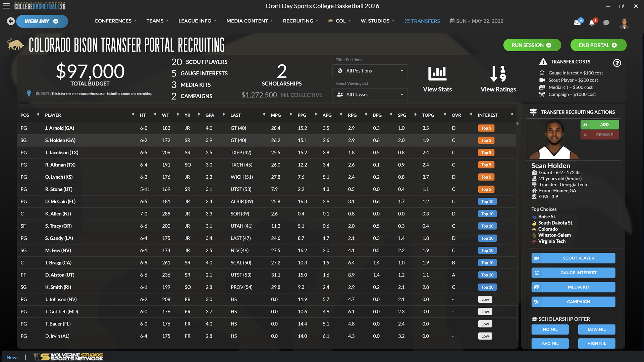Switch to the TRANSFERS section
The height and width of the screenshot is (362, 644).
point(422,21)
